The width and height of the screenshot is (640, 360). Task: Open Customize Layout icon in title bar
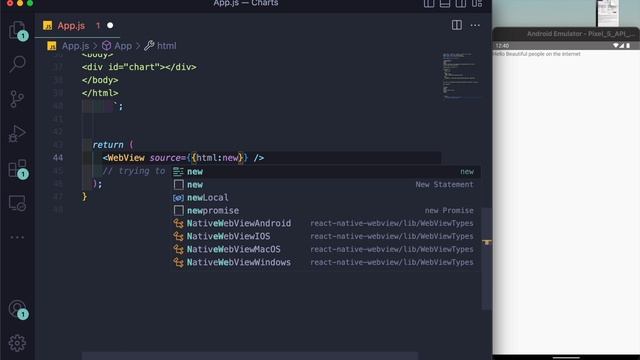tap(477, 4)
